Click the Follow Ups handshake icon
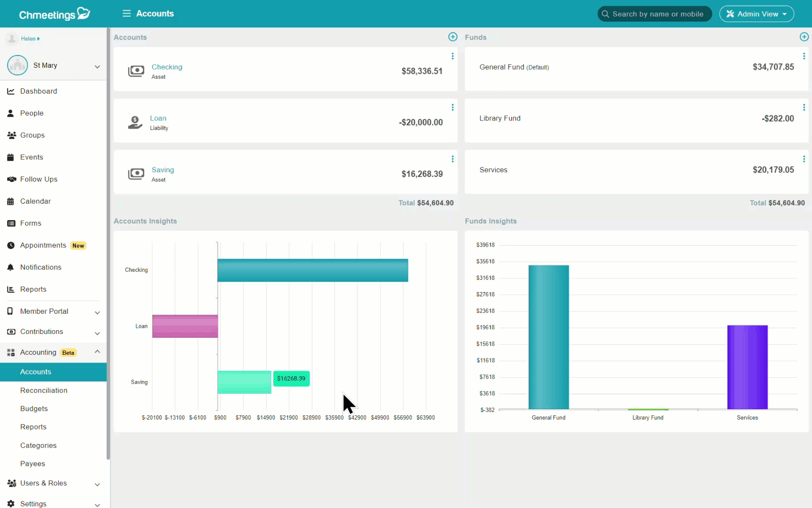This screenshot has width=812, height=508. pos(11,179)
